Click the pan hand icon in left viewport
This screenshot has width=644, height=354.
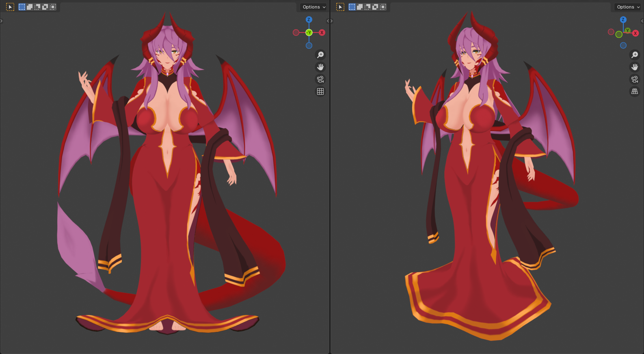point(320,67)
